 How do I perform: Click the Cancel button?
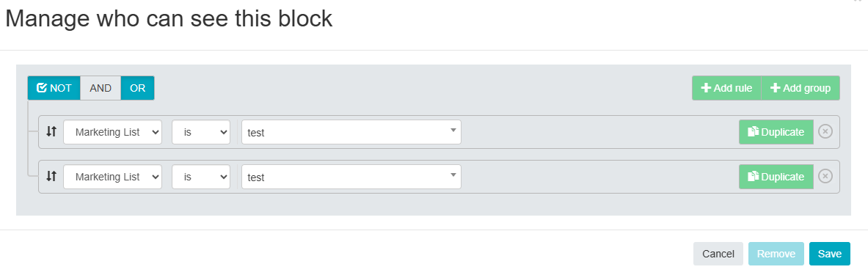718,254
